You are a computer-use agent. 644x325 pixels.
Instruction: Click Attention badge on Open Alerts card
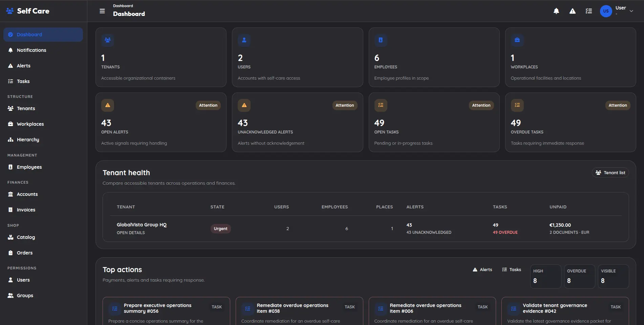[208, 105]
